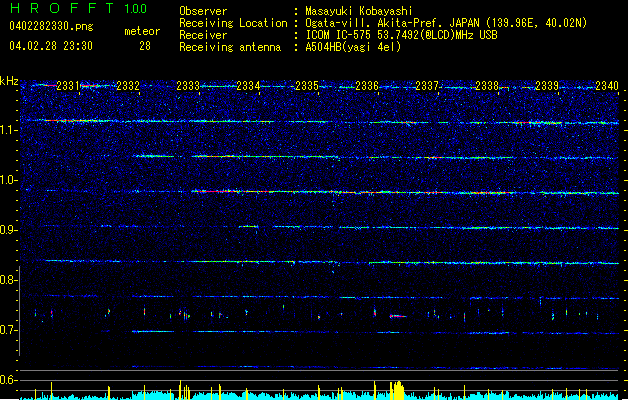Image resolution: width=629 pixels, height=400 pixels.
Task: Click time marker 2331
Action: pos(68,85)
